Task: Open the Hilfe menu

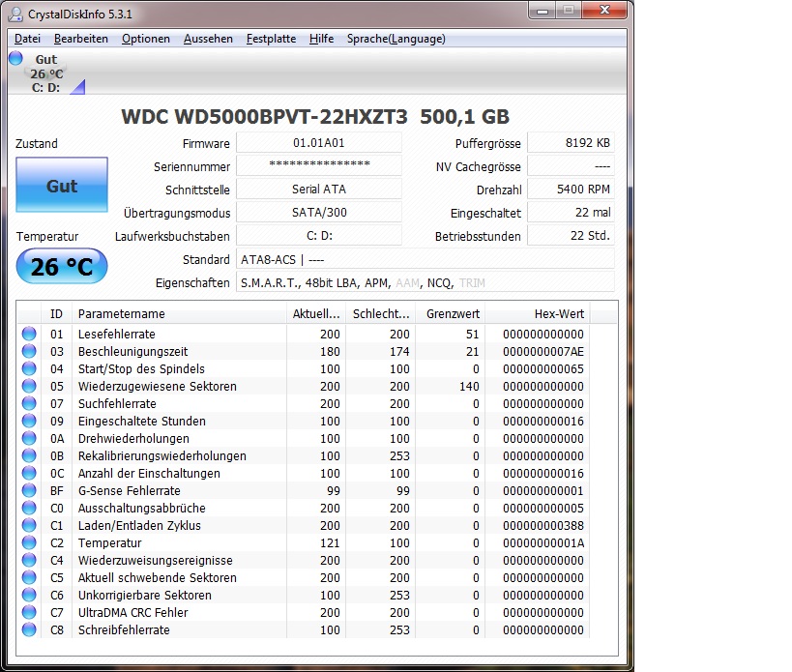Action: point(321,39)
